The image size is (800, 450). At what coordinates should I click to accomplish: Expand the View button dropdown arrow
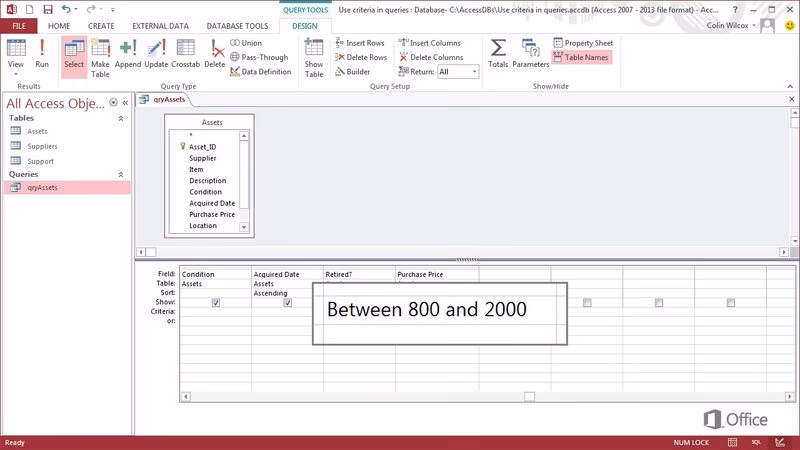pos(16,73)
